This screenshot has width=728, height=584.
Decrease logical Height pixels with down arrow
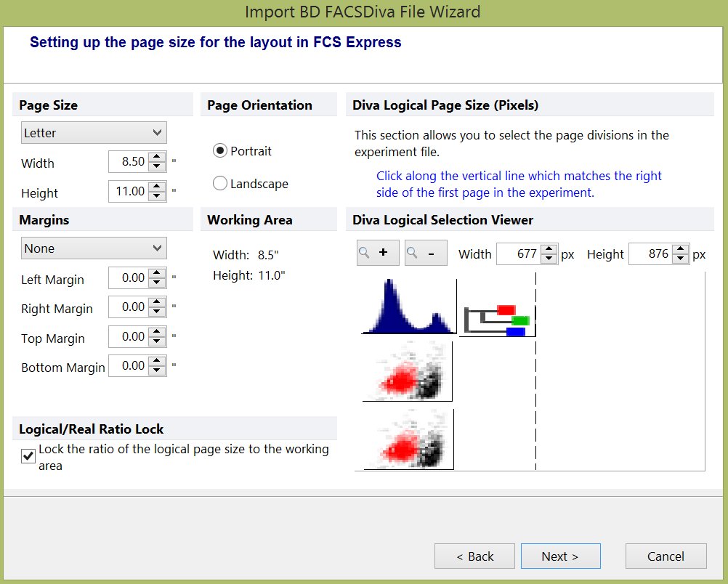point(680,259)
